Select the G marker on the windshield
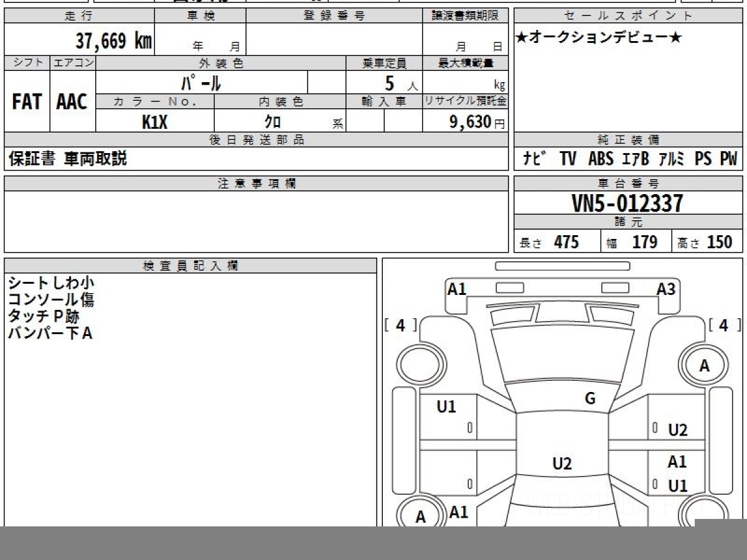 590,399
